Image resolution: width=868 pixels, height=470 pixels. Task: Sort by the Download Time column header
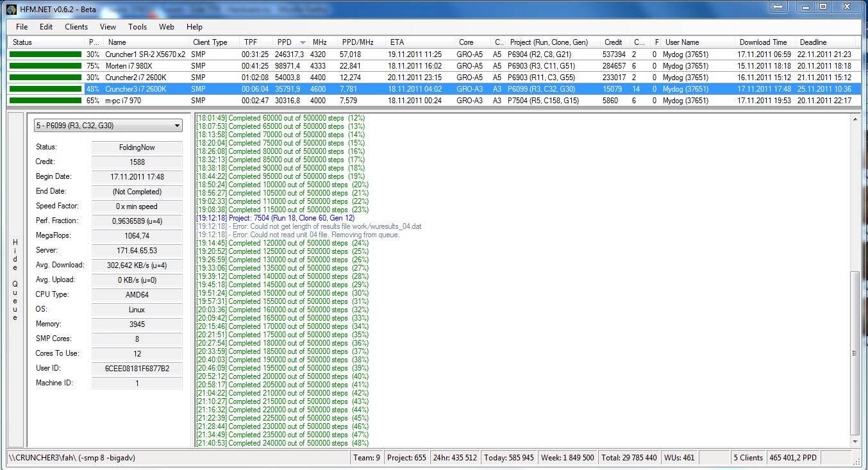point(765,42)
